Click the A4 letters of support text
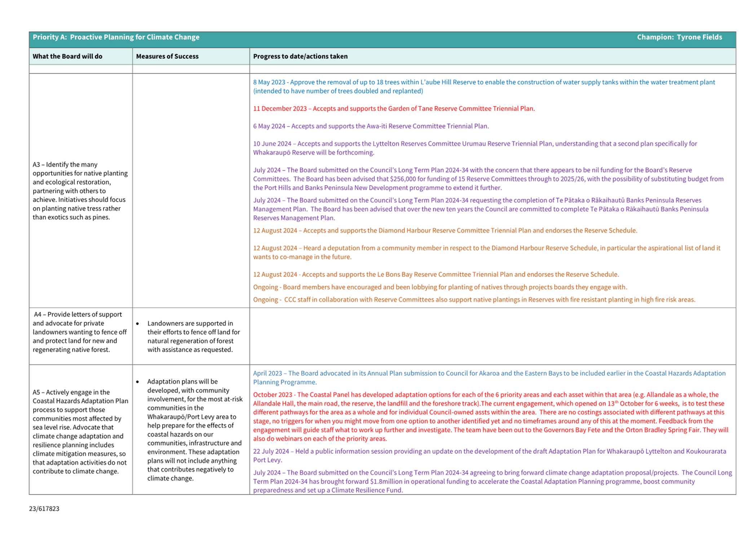 [x=80, y=332]
